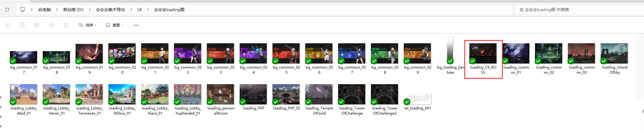Select loading_common_03 thumbnail
Viewport: 644px width, 132px height.
coord(581,54)
